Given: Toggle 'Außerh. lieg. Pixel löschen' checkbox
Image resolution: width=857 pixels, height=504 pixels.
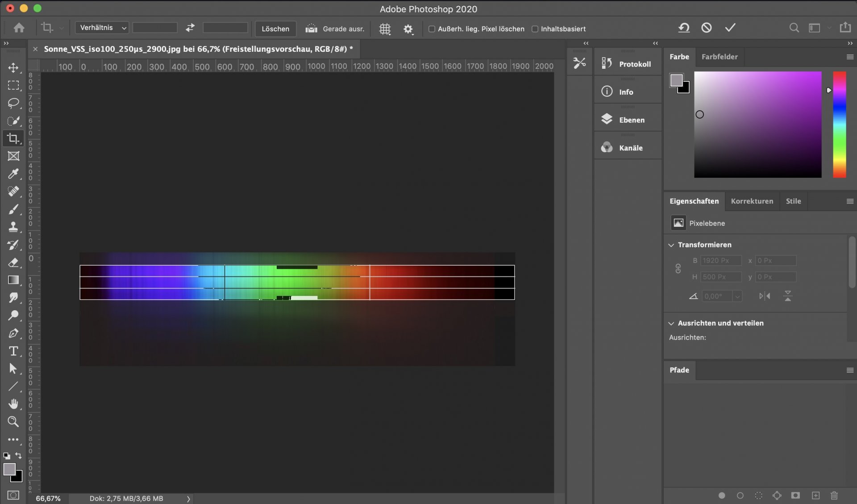Looking at the screenshot, I should click(432, 29).
